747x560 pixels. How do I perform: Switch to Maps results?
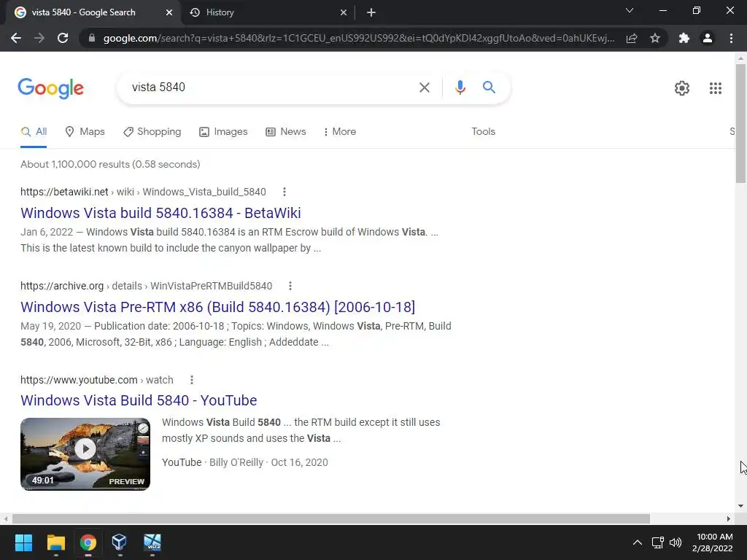[x=85, y=132]
